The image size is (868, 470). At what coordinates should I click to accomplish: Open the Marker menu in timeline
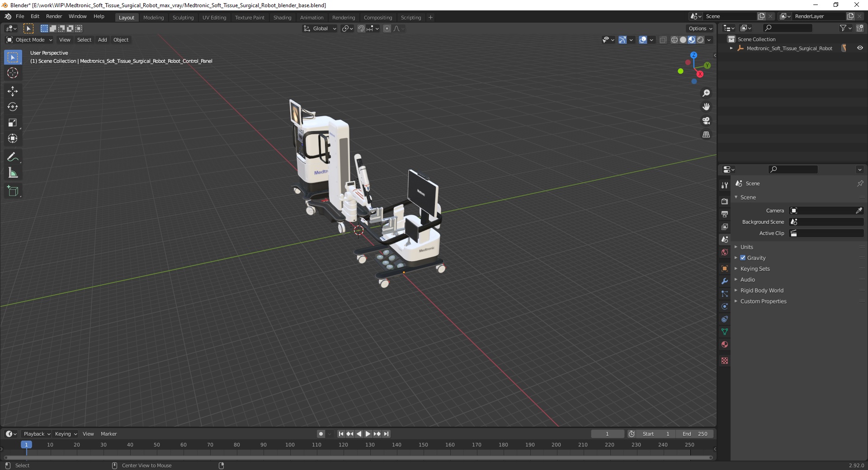point(108,434)
